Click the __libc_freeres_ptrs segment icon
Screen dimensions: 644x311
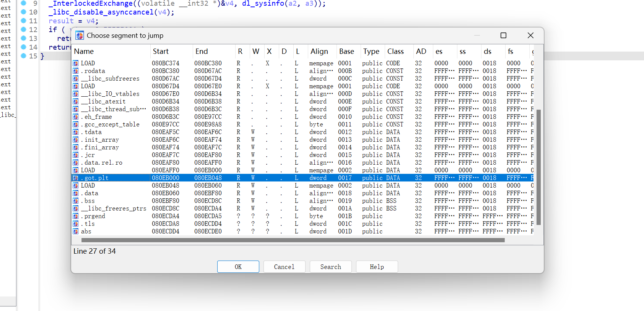point(76,208)
